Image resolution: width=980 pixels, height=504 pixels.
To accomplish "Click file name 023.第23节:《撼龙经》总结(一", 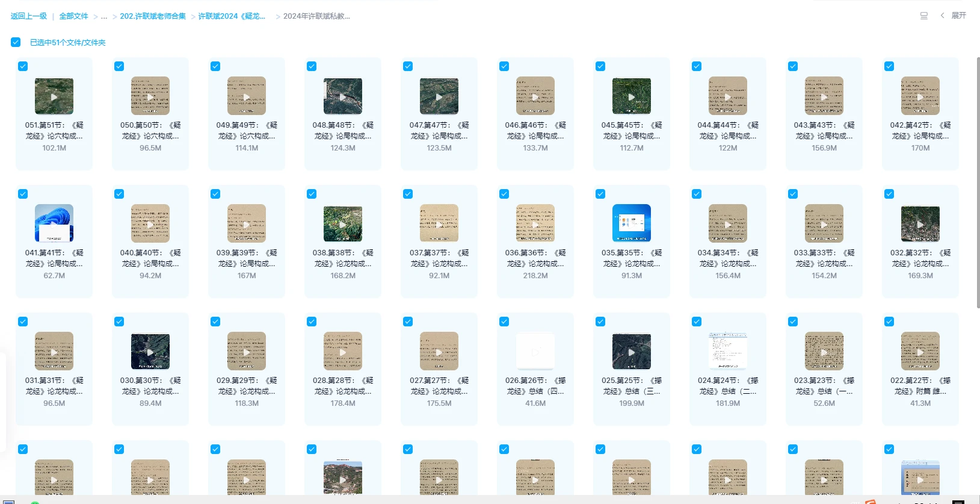I will (x=824, y=386).
